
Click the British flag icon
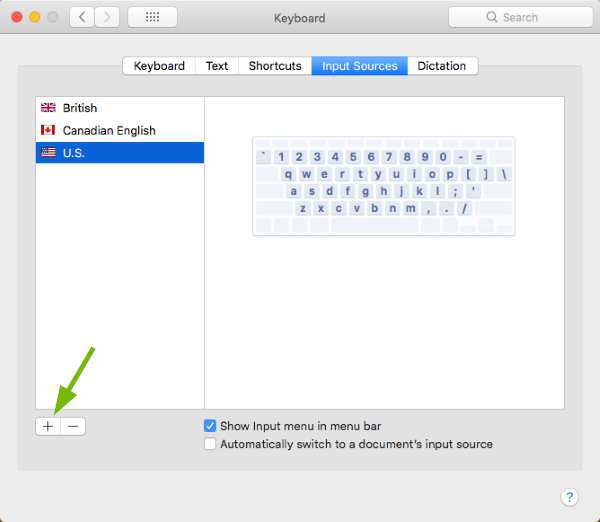(48, 108)
